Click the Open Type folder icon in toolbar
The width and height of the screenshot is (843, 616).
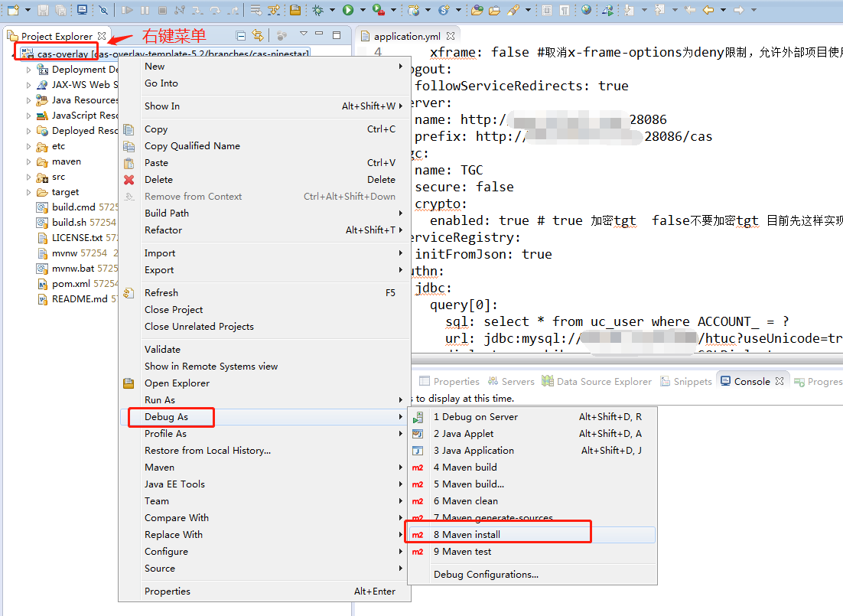pos(477,10)
